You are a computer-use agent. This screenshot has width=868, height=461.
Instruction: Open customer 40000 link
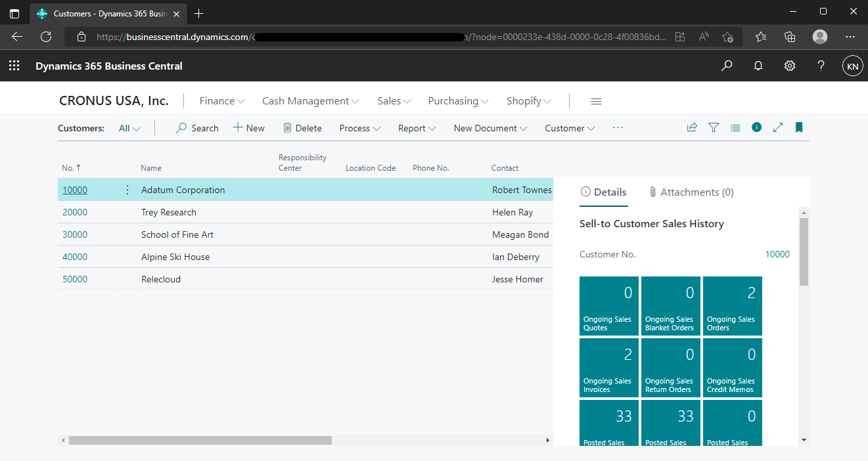[x=75, y=257]
